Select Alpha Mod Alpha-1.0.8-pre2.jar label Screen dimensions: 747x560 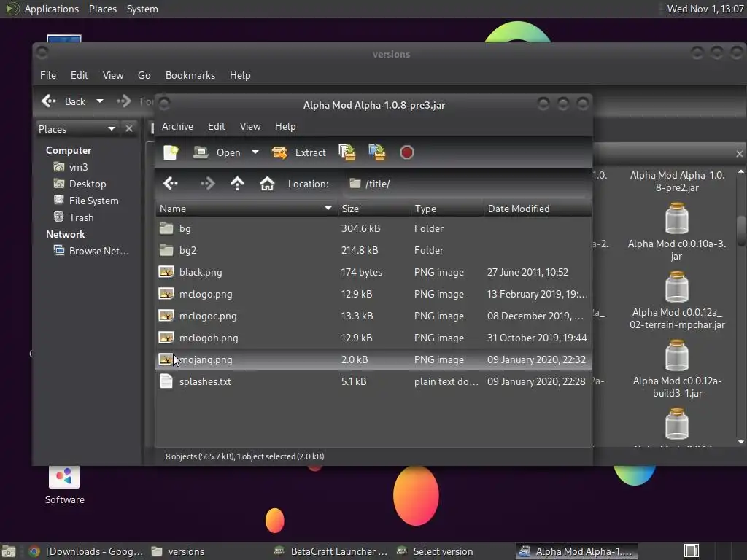coord(677,182)
